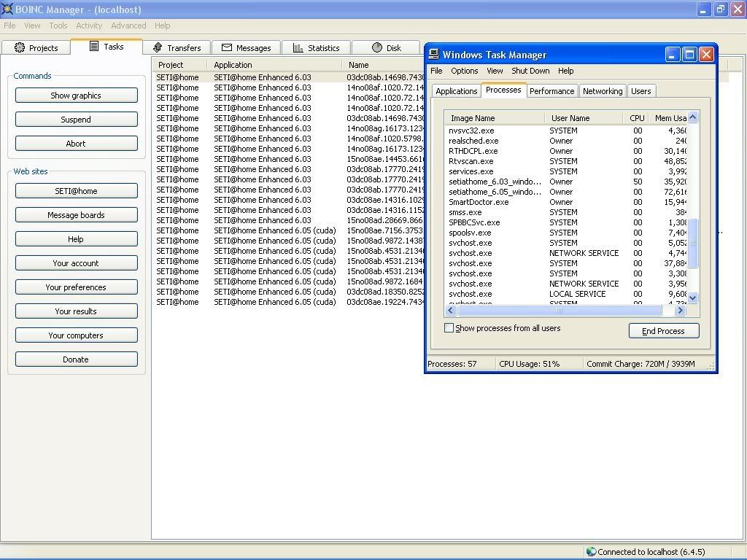Click left arrow of horizontal scrollbar
The width and height of the screenshot is (747, 560).
pos(451,311)
